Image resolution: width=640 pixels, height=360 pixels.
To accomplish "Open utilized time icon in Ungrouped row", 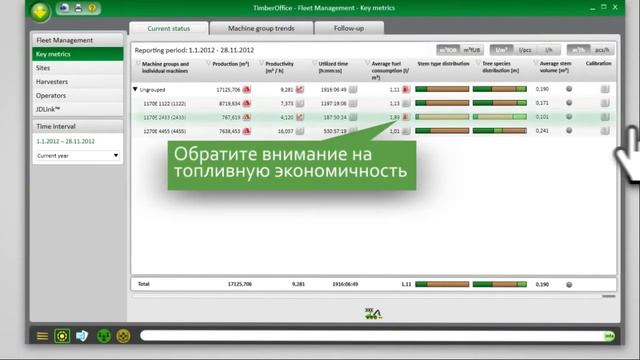I will click(353, 89).
